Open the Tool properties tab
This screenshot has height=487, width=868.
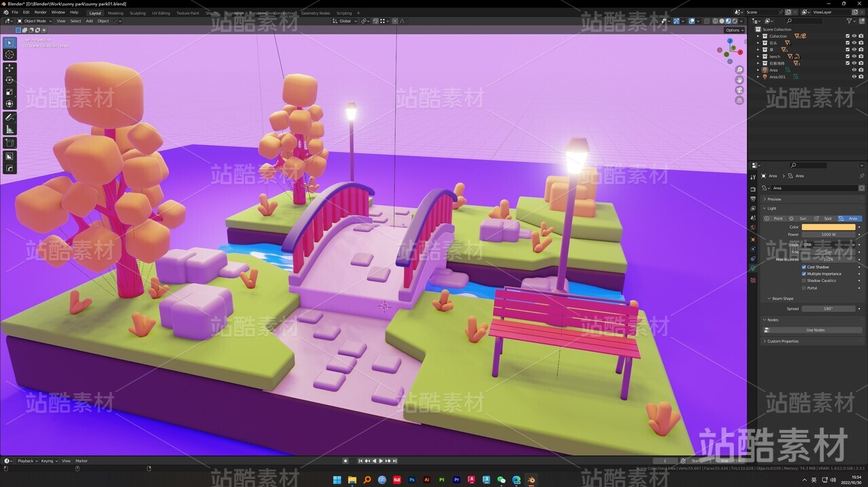753,178
